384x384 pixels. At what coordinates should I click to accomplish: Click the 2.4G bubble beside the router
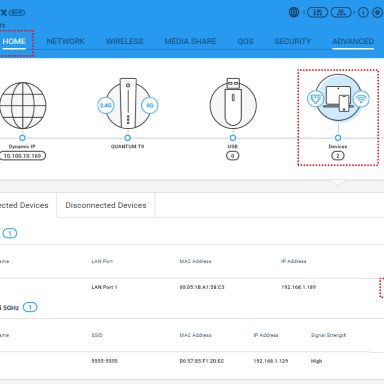106,105
